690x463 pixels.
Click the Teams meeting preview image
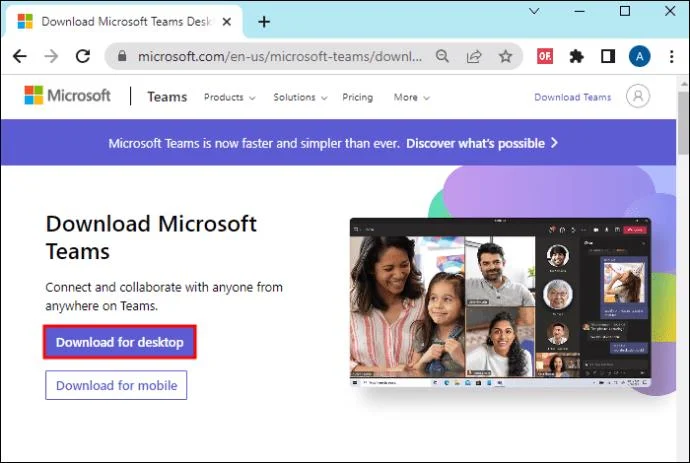501,302
